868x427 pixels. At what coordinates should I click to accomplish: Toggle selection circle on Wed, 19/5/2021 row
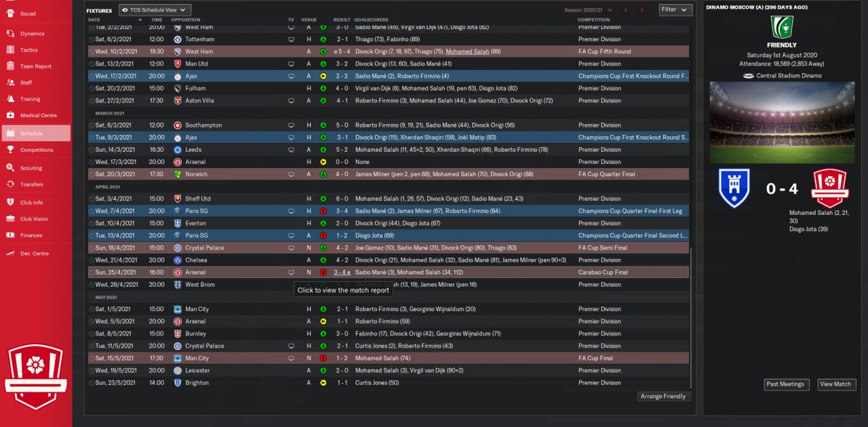click(92, 371)
